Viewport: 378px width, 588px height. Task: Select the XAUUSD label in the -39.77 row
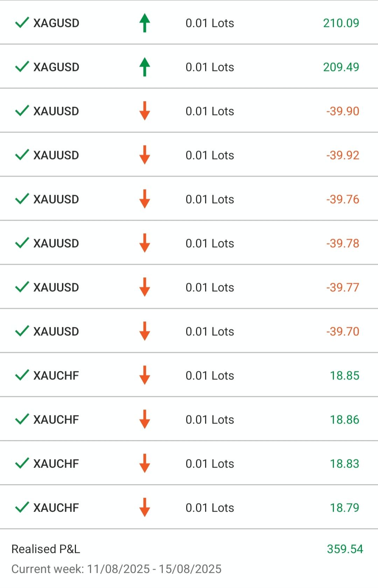tap(56, 287)
